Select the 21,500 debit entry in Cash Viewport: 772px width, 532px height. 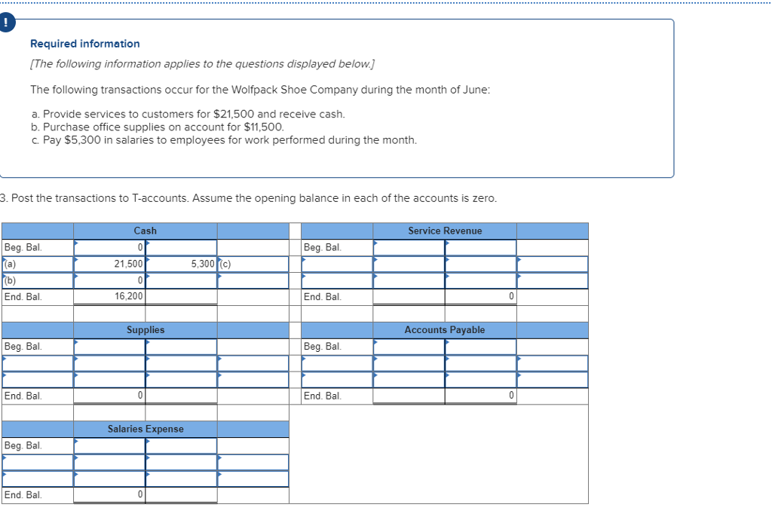coord(109,264)
